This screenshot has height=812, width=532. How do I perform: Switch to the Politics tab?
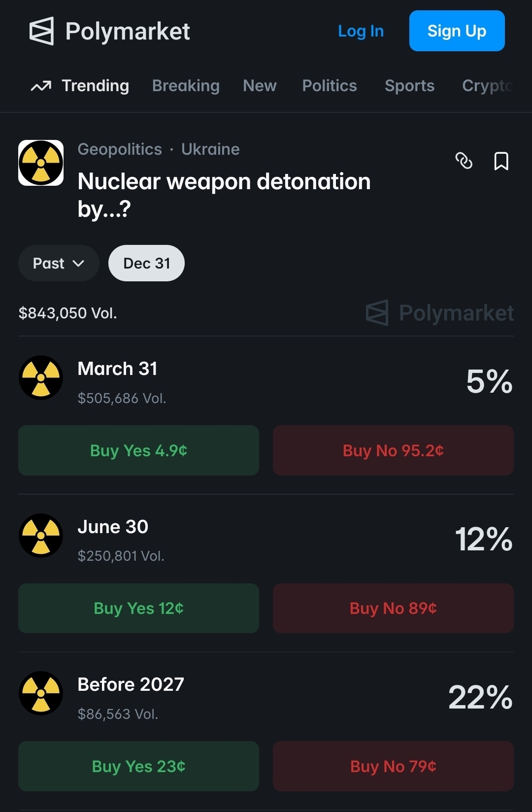(329, 86)
